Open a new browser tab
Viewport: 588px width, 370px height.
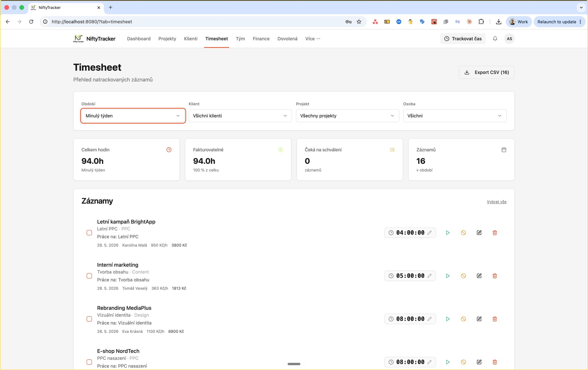click(x=111, y=7)
